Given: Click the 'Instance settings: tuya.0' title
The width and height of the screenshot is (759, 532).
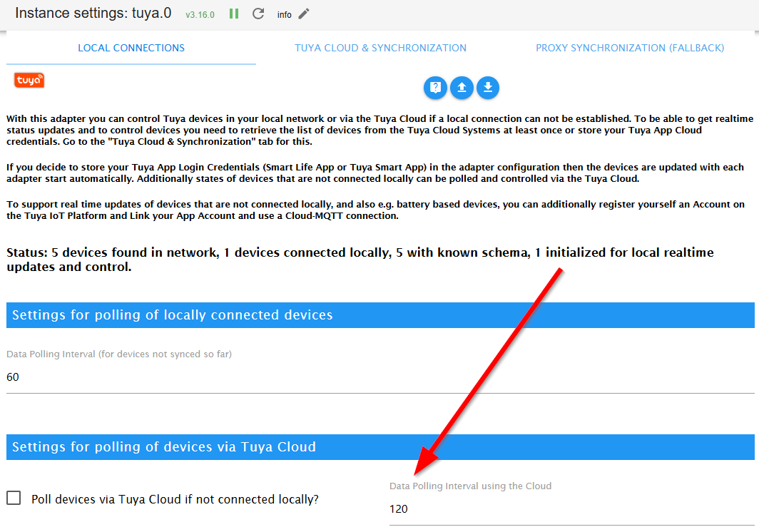Looking at the screenshot, I should [93, 13].
